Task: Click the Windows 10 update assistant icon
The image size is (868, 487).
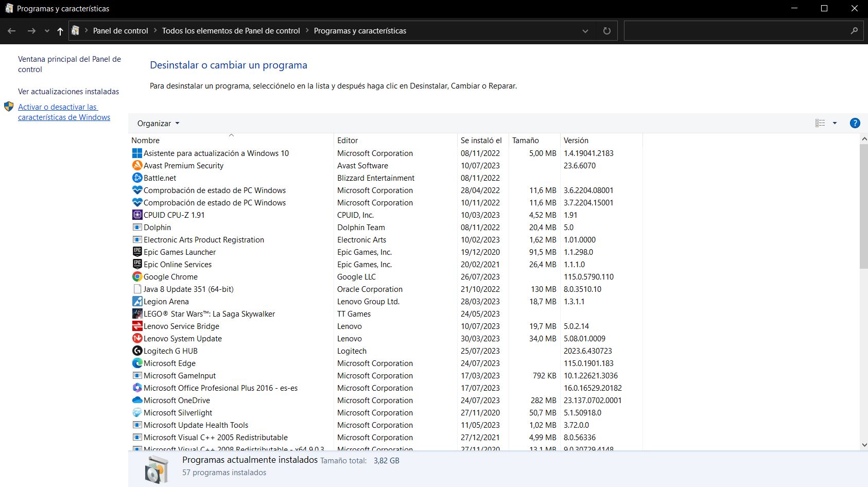Action: pos(137,153)
